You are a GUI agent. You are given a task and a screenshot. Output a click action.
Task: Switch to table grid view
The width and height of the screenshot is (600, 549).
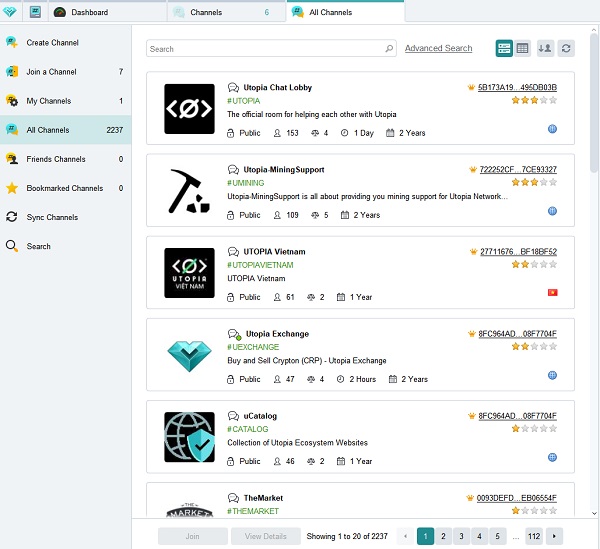522,48
